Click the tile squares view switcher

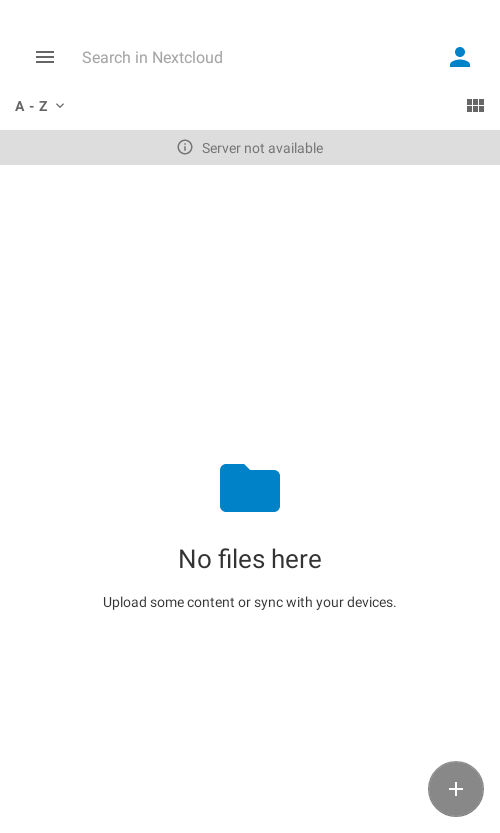[x=475, y=106]
